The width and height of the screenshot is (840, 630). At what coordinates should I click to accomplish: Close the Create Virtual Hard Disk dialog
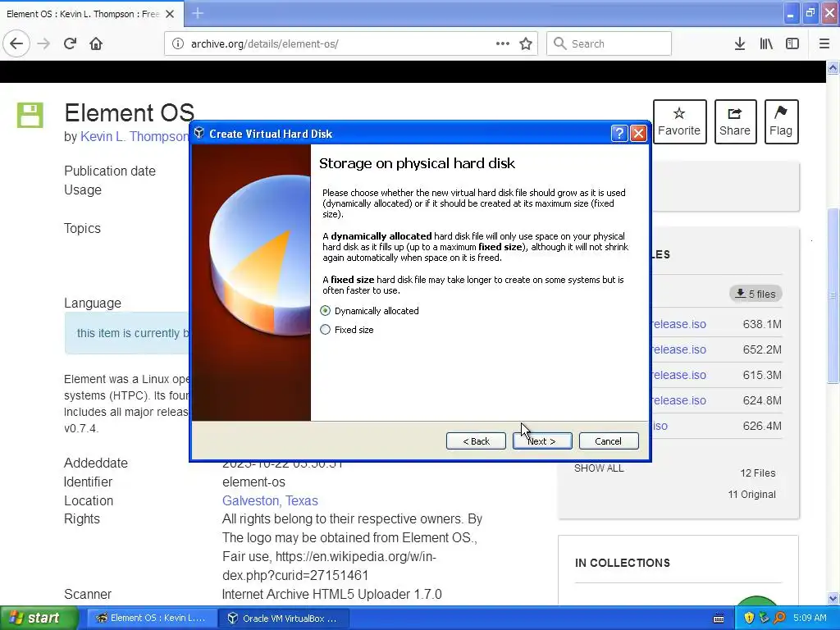[638, 134]
